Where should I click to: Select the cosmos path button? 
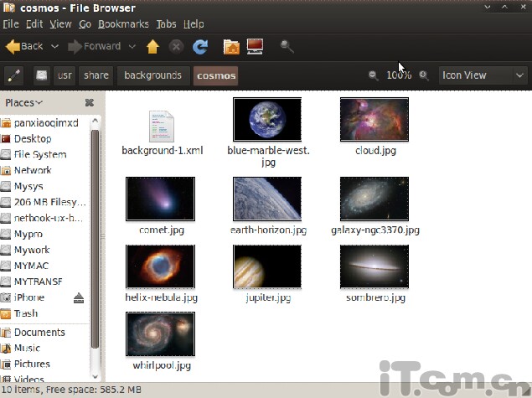(x=216, y=75)
